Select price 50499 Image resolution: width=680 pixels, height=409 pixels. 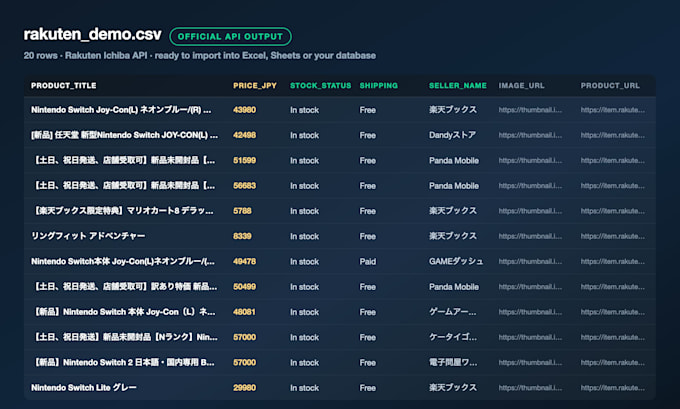tap(244, 286)
